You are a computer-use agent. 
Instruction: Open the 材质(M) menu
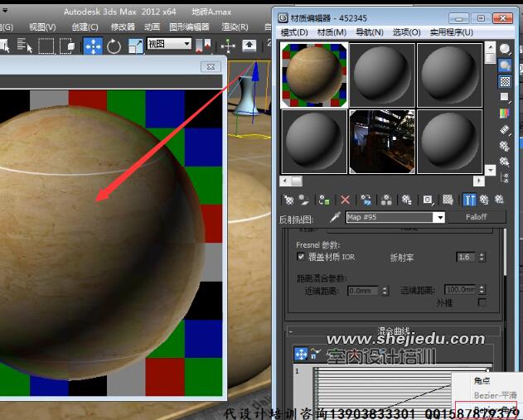332,32
